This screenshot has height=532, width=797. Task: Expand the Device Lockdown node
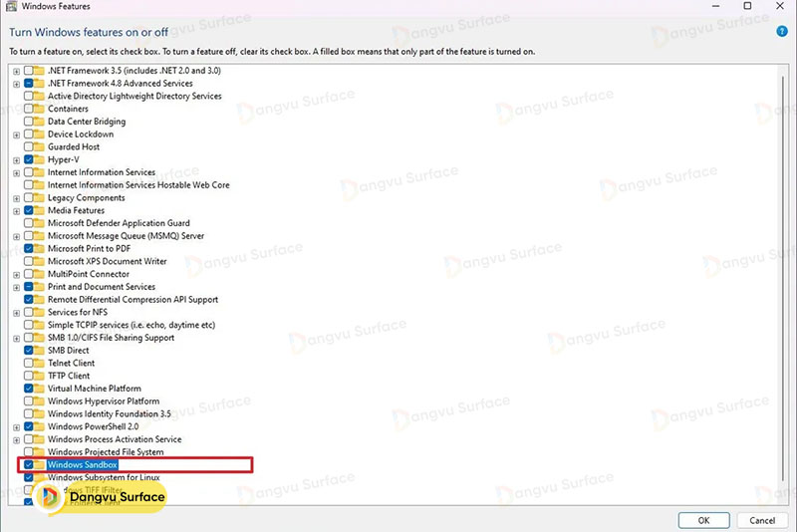pos(16,134)
